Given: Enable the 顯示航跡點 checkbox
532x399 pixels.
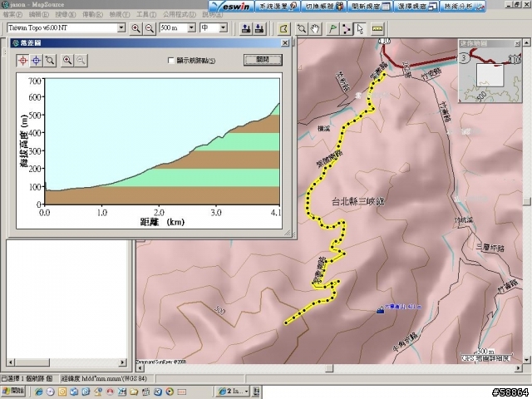Looking at the screenshot, I should click(171, 61).
